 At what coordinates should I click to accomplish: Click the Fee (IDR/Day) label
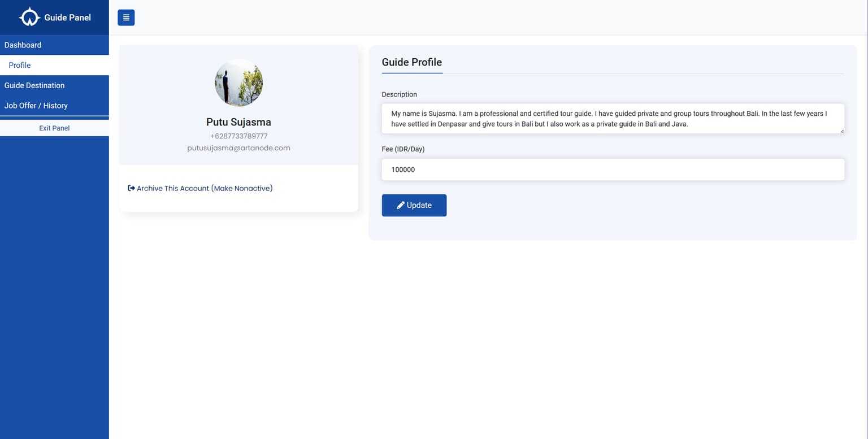click(403, 149)
